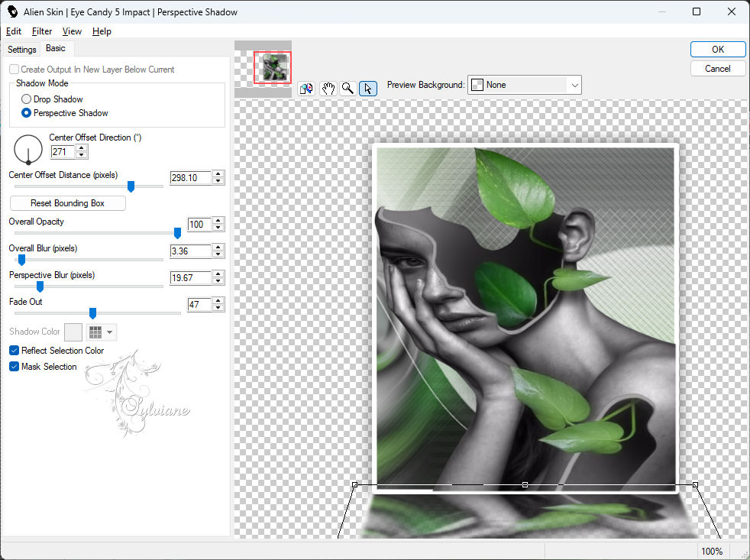Open the Help menu
This screenshot has width=750, height=560.
[x=102, y=31]
